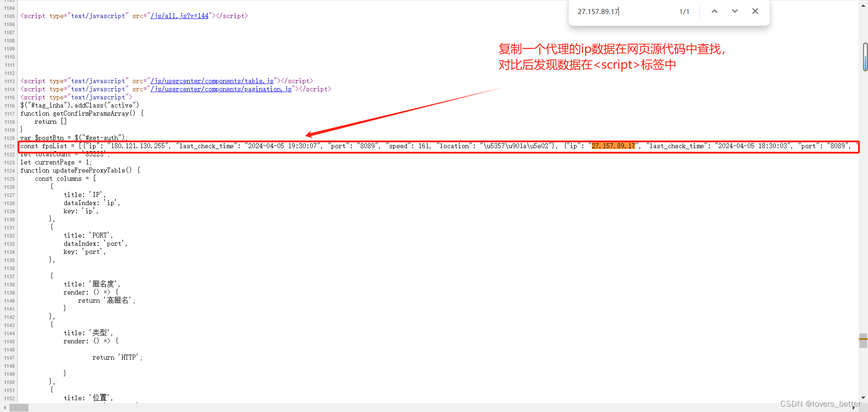The image size is (868, 412).
Task: Click "key: 'ip'," line
Action: pyautogui.click(x=81, y=211)
